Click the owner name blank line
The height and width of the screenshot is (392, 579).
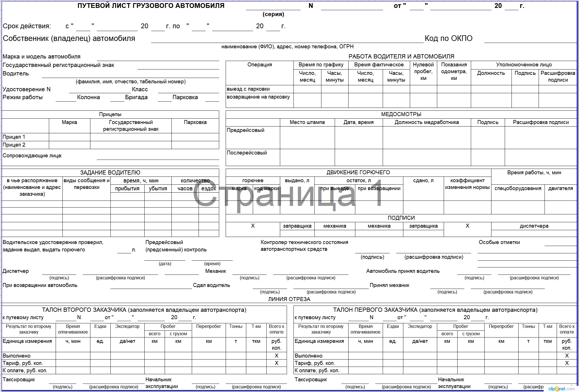click(x=287, y=39)
